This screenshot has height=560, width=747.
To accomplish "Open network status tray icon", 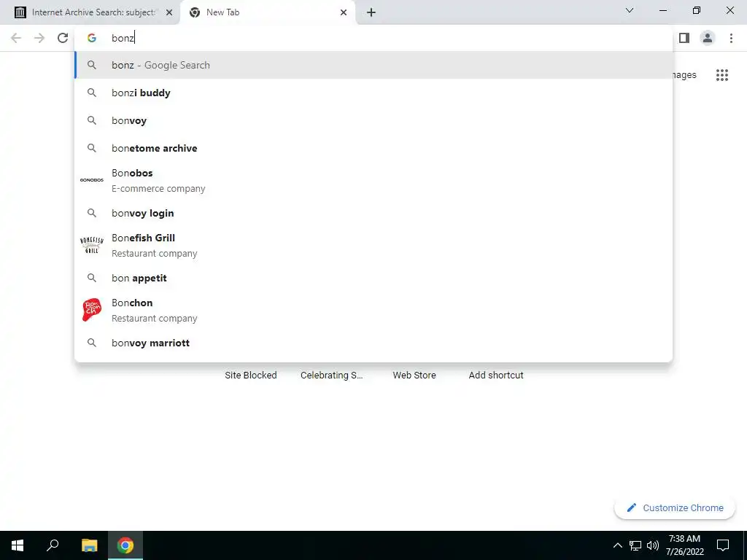I will [x=635, y=545].
